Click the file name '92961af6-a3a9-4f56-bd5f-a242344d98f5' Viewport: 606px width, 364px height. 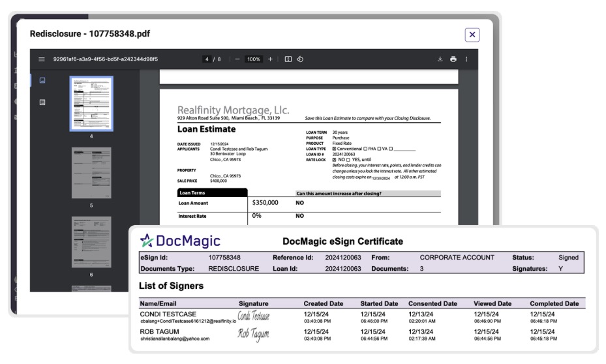106,59
